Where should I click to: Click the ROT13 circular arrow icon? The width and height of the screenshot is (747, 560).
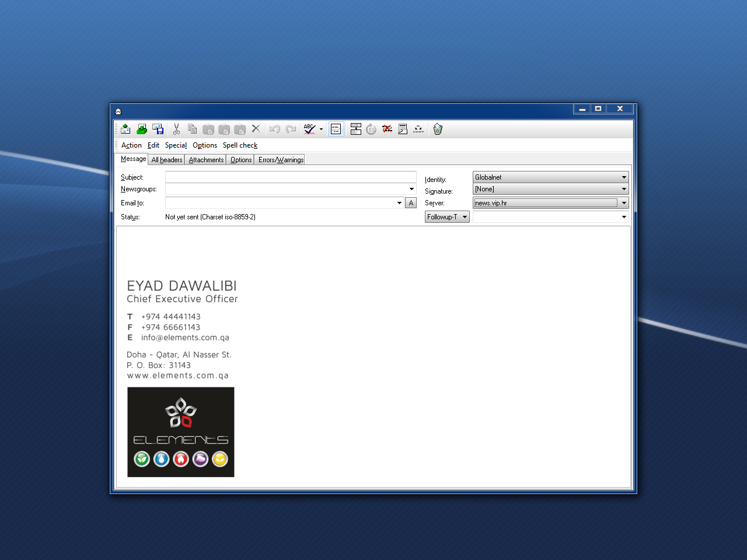(371, 129)
